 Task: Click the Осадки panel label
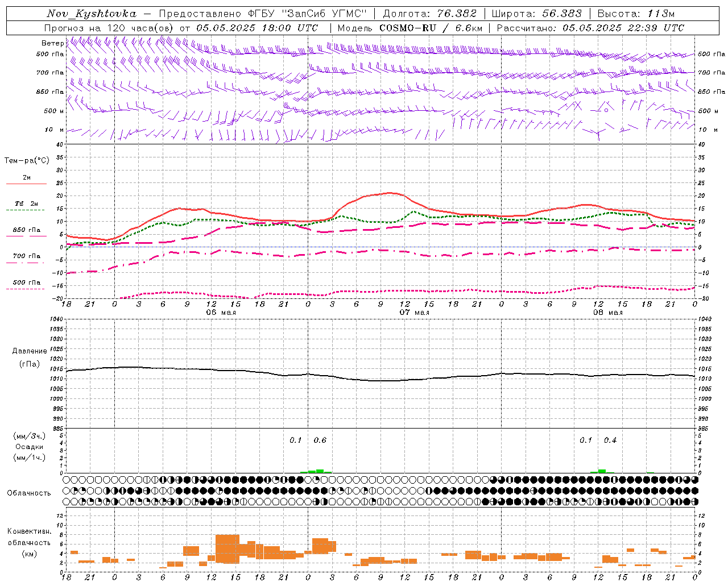(30, 447)
